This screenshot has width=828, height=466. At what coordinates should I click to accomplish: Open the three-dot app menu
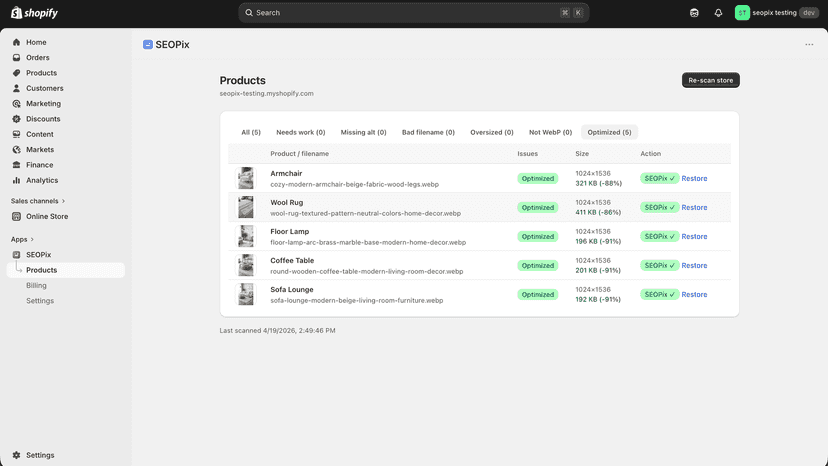809,44
